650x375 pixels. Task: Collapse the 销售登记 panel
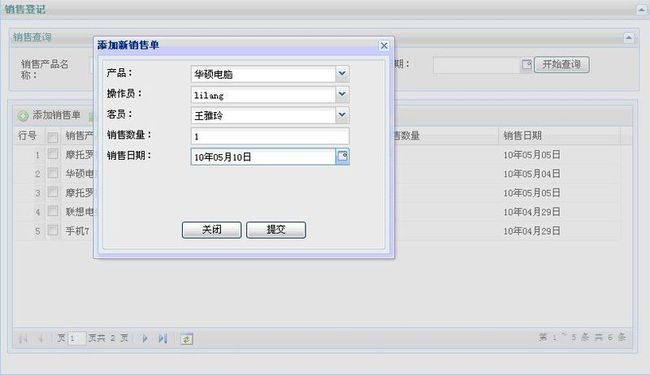[641, 9]
